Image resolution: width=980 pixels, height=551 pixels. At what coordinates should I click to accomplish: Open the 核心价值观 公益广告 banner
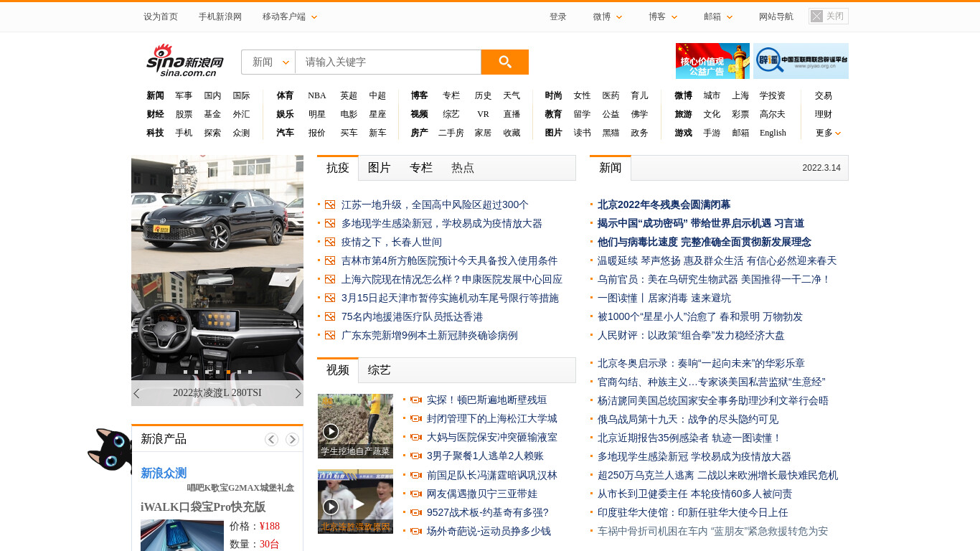[x=712, y=61]
